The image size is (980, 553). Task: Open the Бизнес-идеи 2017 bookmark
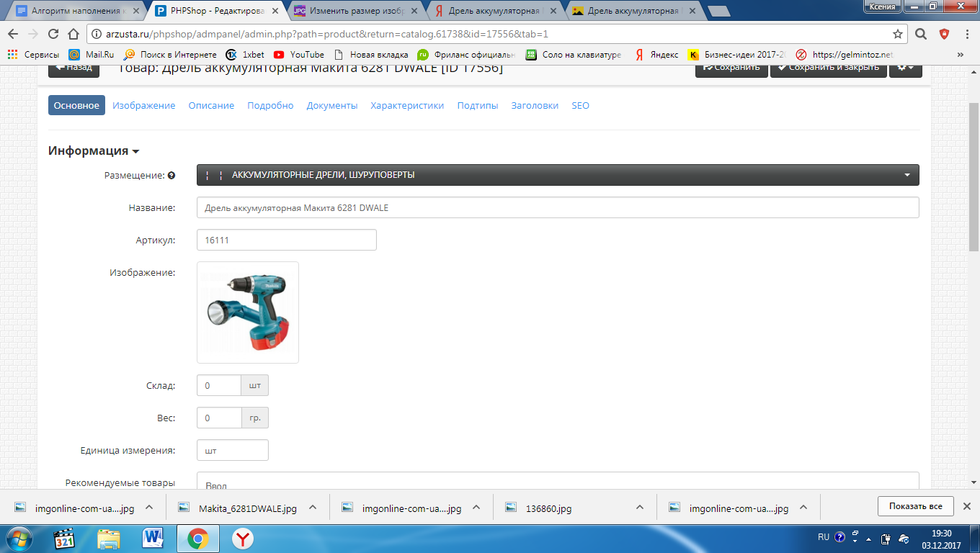736,55
